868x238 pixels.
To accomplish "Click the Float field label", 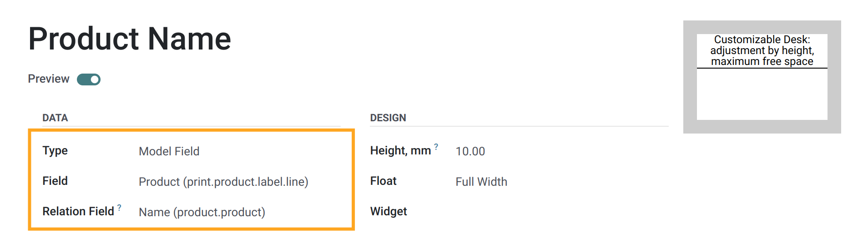I will [x=384, y=181].
